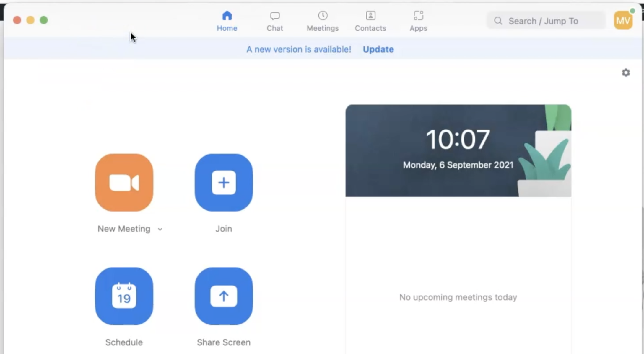Minimize the window with the yellow button
Image resolution: width=644 pixels, height=354 pixels.
30,20
